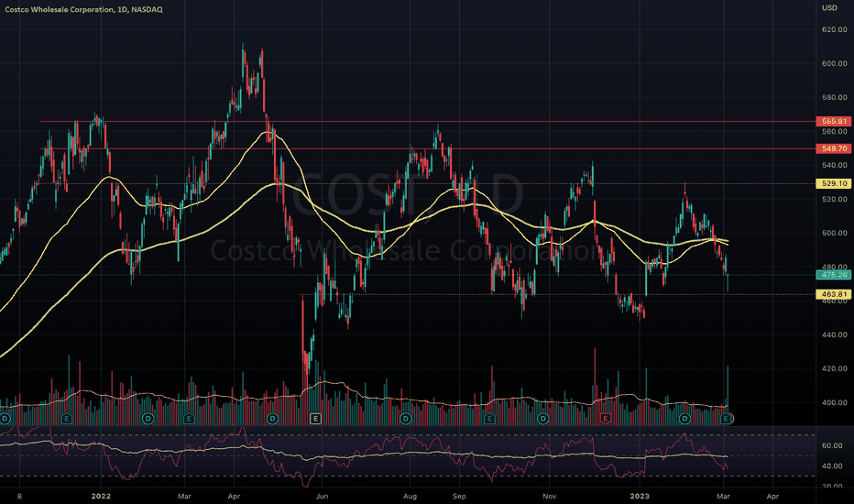
Task: Click the 420.00 price axis value
Action: pos(835,368)
